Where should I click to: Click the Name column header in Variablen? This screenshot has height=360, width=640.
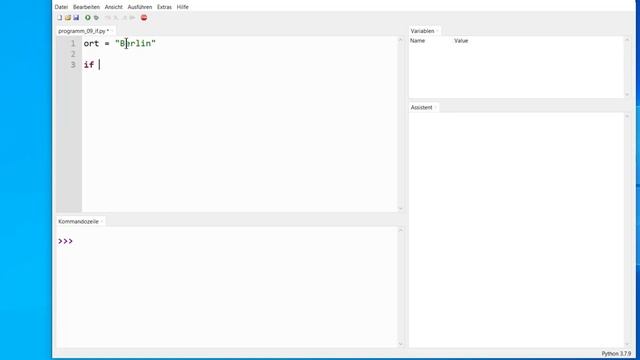418,41
